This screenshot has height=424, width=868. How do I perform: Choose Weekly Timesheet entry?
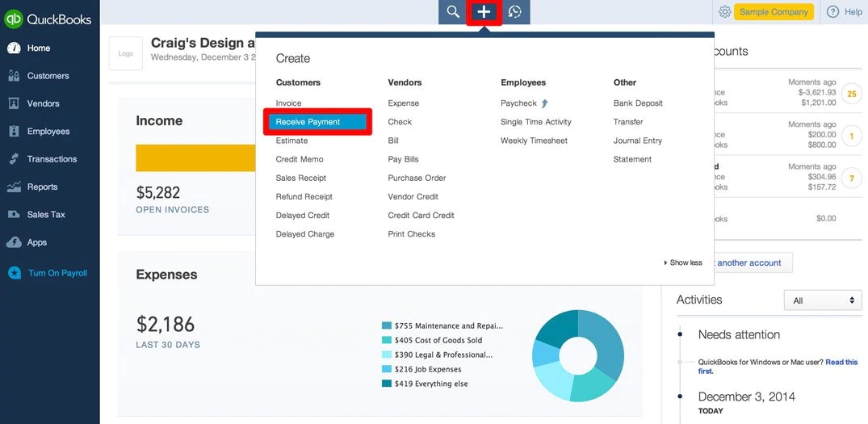click(535, 141)
